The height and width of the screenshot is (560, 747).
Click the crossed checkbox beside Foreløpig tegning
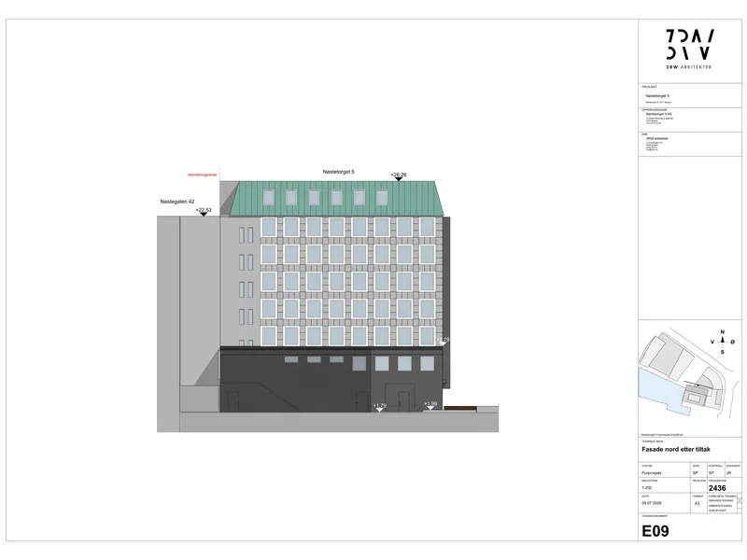pyautogui.click(x=740, y=500)
